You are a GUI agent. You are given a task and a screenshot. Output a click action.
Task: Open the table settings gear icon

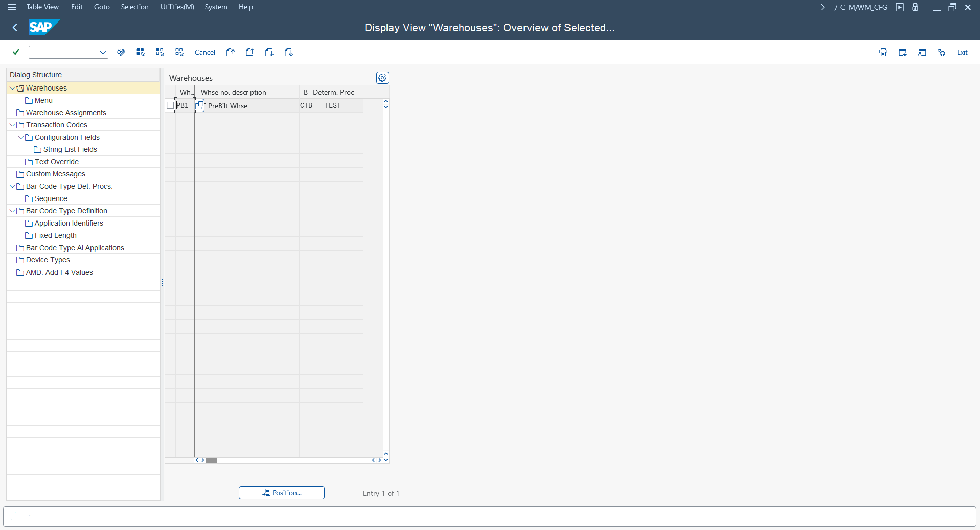382,78
